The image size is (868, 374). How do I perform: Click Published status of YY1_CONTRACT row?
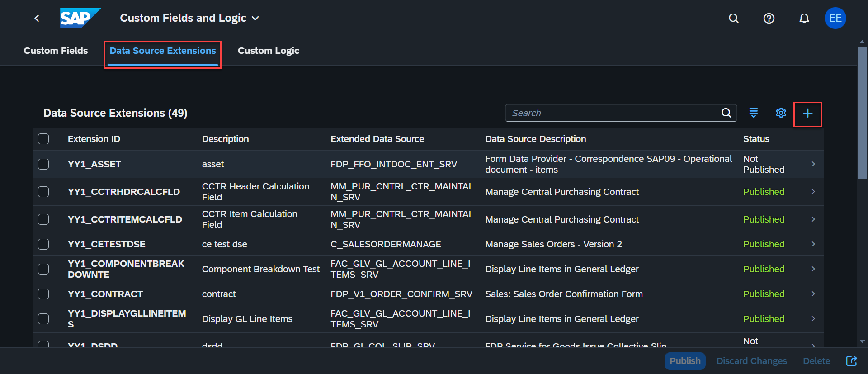point(764,294)
